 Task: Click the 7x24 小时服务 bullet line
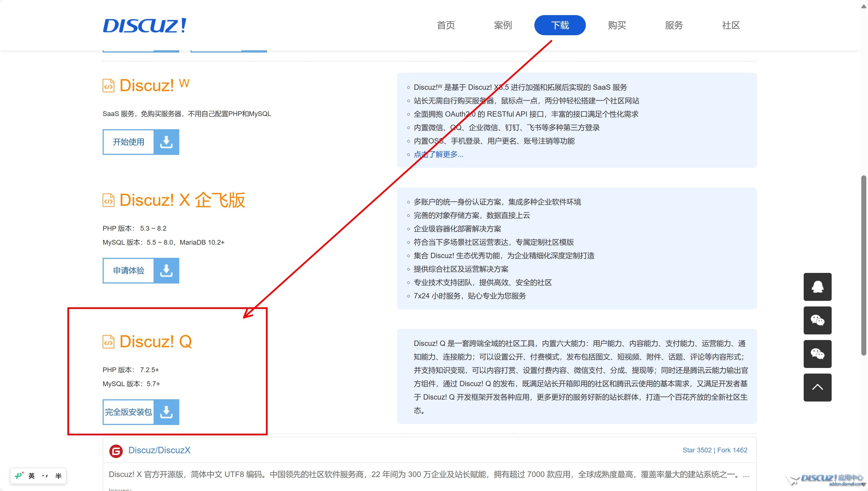(470, 296)
